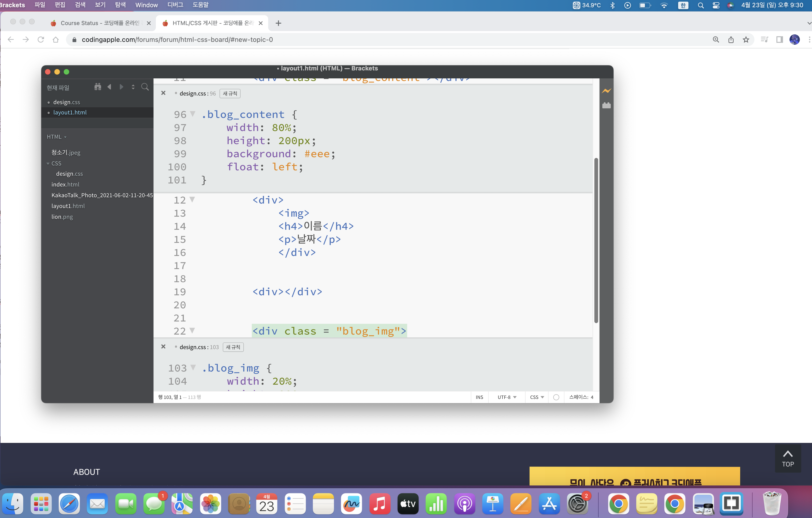This screenshot has height=518, width=812.
Task: Close the design.css : 96 inline editor
Action: [x=163, y=93]
